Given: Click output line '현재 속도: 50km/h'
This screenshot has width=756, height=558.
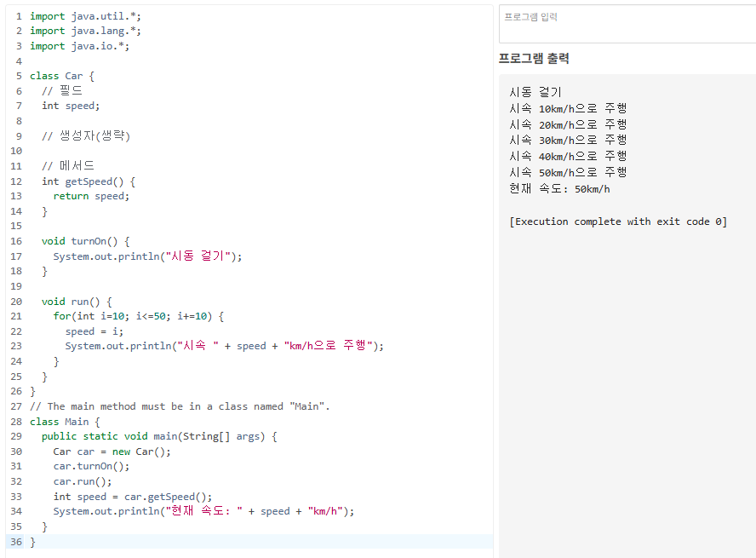Looking at the screenshot, I should tap(560, 188).
